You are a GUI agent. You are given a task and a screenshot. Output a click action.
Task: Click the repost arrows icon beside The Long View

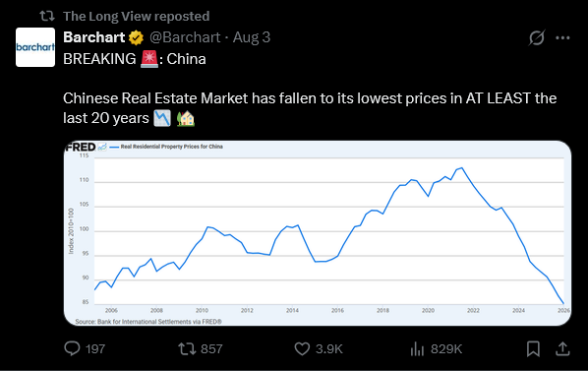(x=47, y=16)
